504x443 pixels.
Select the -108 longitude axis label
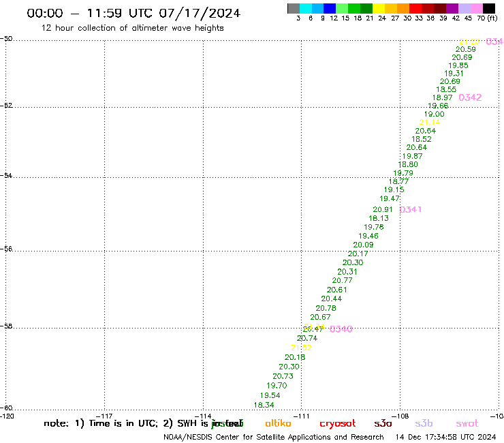pos(400,416)
